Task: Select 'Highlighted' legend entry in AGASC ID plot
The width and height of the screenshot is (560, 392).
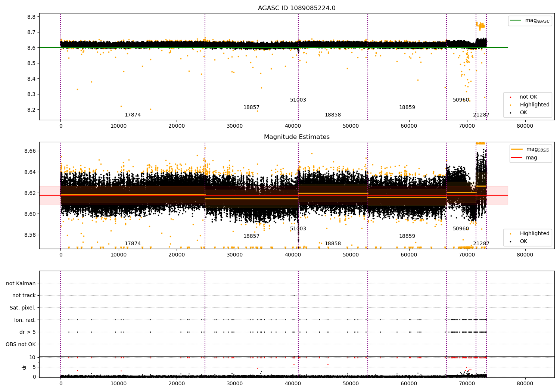Action: coord(534,105)
